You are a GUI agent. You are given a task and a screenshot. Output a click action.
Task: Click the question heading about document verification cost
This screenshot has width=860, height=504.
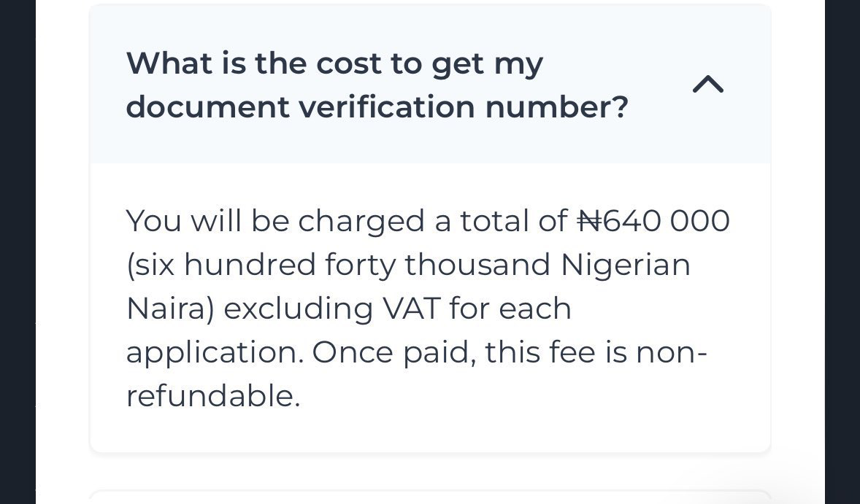pos(377,85)
